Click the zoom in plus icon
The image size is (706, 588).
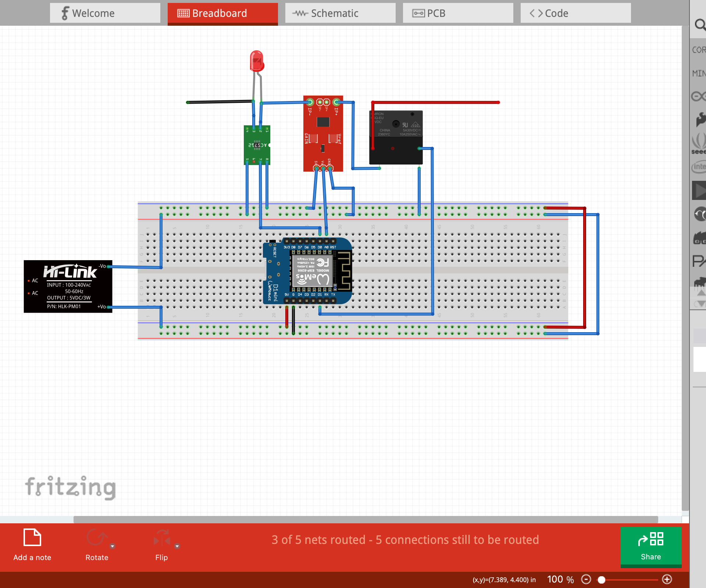point(667,580)
